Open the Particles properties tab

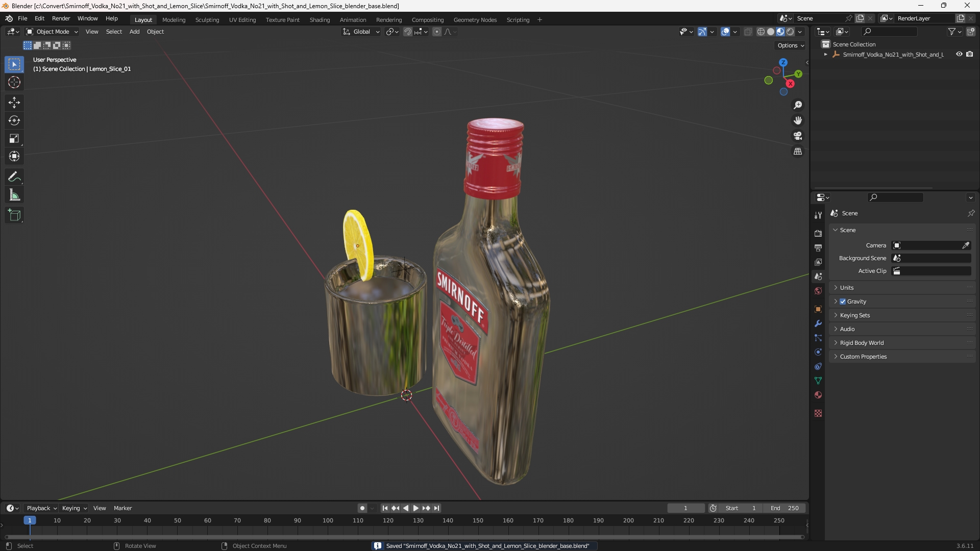coord(818,338)
